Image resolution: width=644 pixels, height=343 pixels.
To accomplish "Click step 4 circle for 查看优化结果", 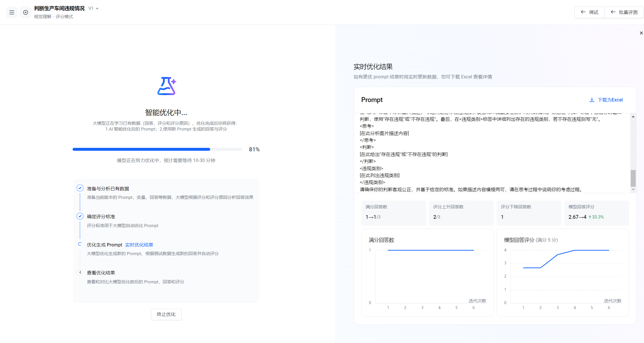I will tap(80, 272).
